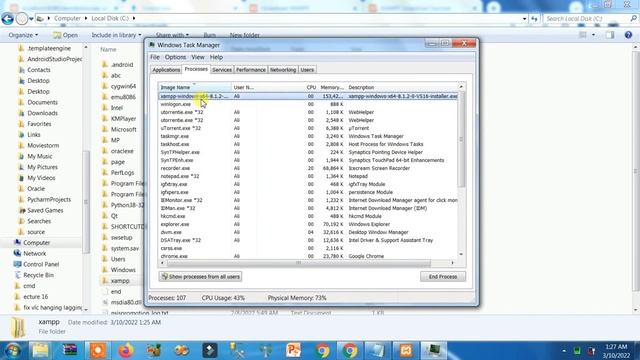Switch to the Performance tab
This screenshot has width=640, height=360.
pos(251,70)
